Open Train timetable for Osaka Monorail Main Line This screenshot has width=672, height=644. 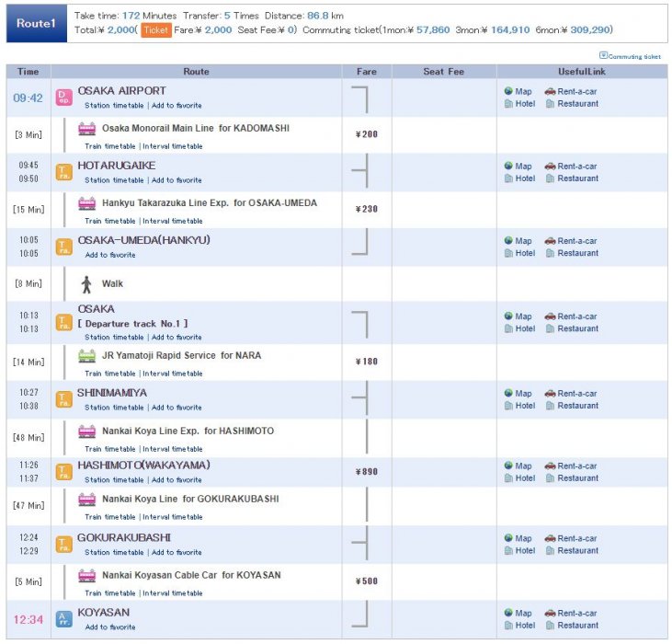(x=110, y=146)
